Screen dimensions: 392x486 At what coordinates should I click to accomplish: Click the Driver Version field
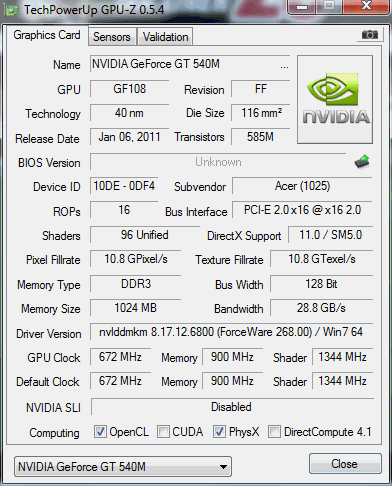pos(231,332)
